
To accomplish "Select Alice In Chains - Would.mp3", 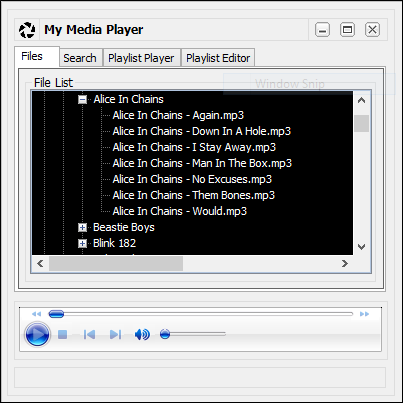I will coord(180,211).
